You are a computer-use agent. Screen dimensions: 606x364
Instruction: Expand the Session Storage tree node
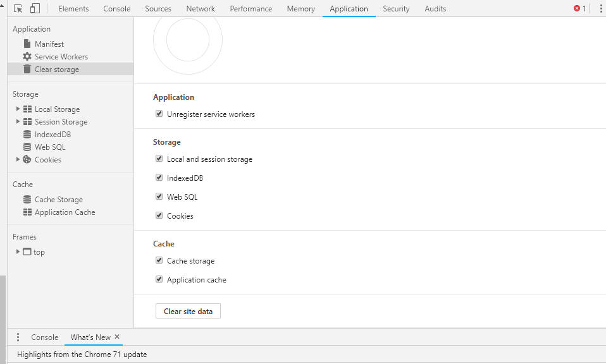click(18, 122)
